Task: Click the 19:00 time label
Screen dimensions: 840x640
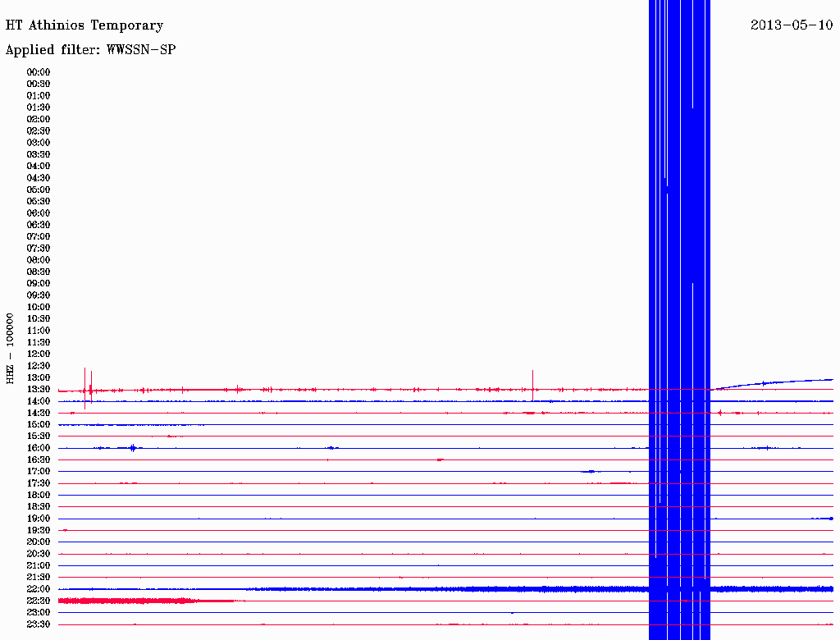Action: pyautogui.click(x=39, y=519)
